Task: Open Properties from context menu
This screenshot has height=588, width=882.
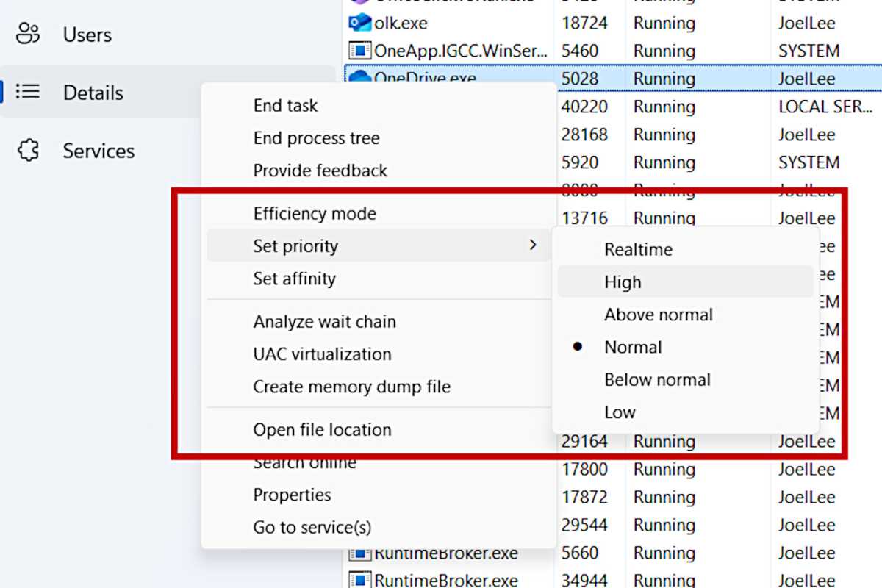Action: coord(292,494)
